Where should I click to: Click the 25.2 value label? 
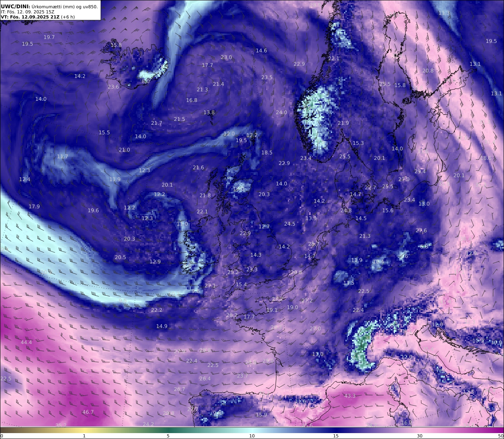[233, 272]
